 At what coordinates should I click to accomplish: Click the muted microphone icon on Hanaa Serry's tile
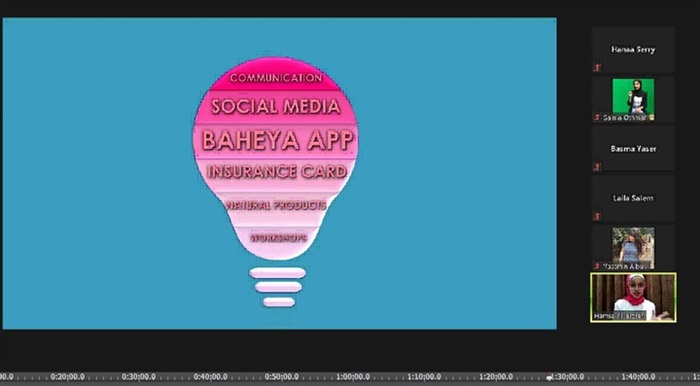(597, 68)
